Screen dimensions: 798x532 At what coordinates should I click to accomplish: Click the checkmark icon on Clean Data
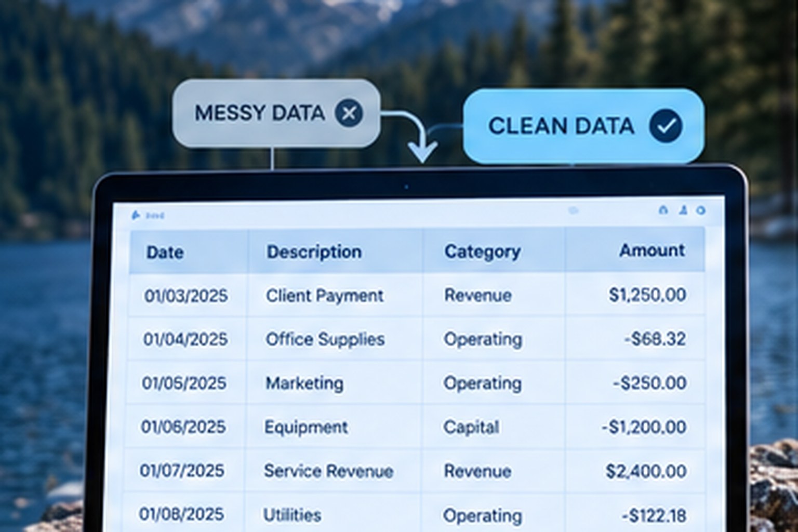tap(666, 126)
